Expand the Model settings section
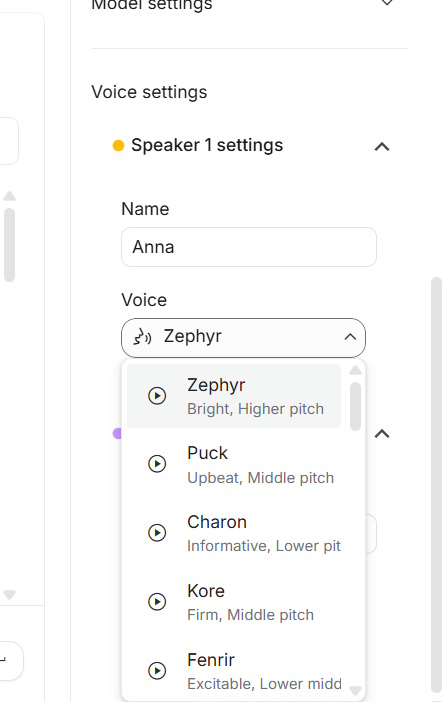Screen dimensions: 444x702 [387, 3]
